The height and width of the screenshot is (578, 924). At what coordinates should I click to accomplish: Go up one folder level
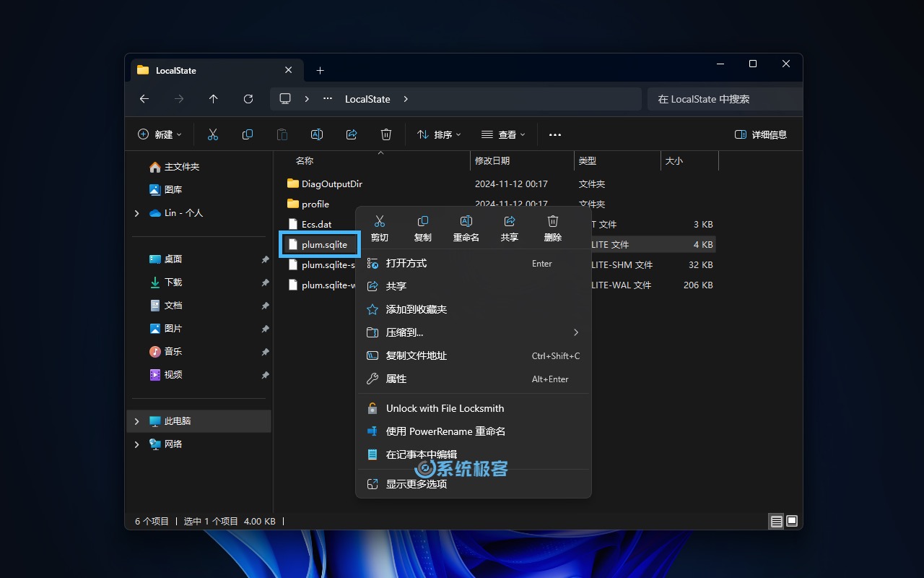click(214, 99)
